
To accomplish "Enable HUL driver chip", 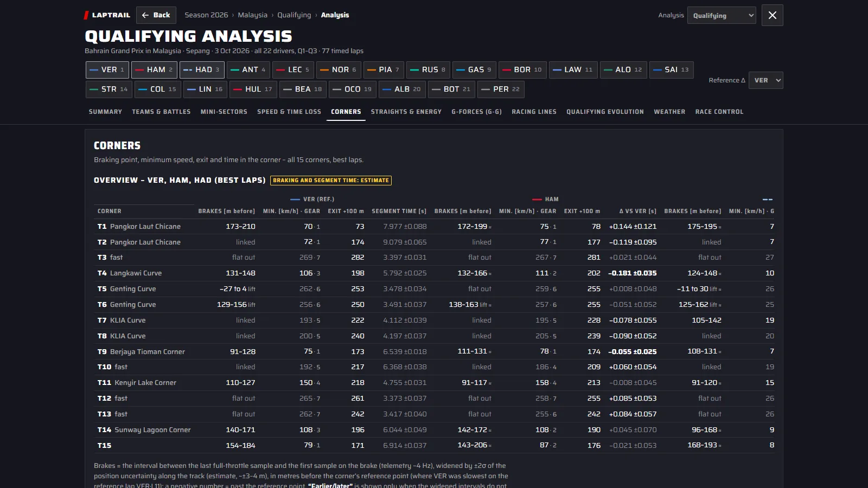I will (253, 89).
